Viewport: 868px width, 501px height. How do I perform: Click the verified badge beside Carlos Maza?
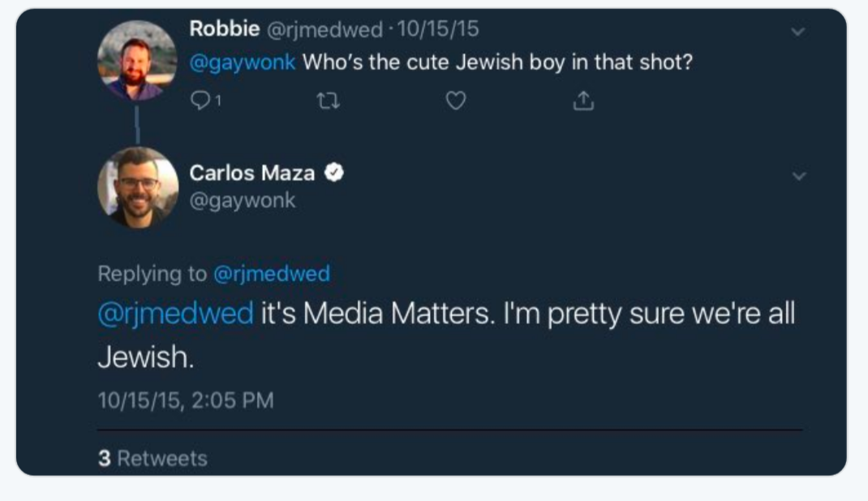coord(333,172)
